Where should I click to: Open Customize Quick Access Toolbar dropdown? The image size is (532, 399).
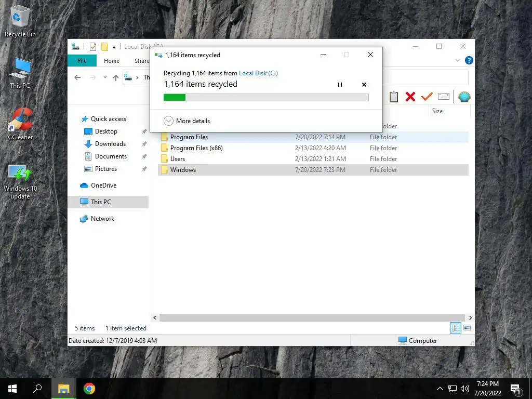114,47
